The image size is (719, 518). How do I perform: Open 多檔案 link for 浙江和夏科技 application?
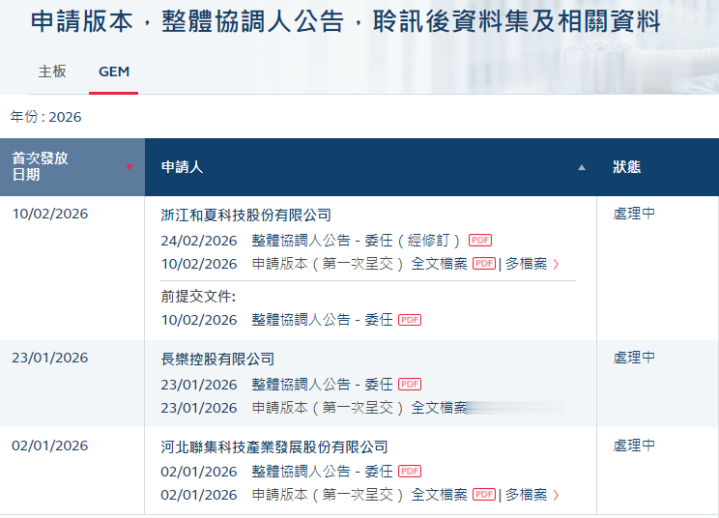526,264
